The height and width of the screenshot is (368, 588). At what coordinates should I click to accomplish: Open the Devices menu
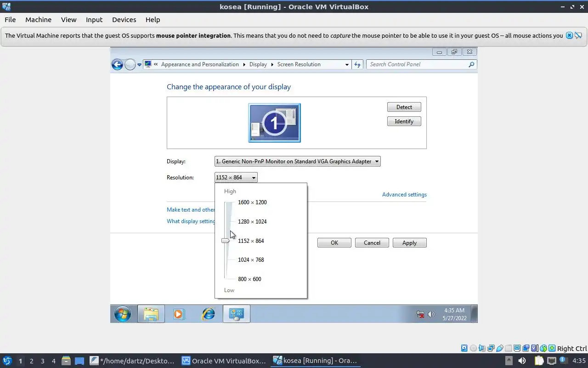pyautogui.click(x=124, y=20)
